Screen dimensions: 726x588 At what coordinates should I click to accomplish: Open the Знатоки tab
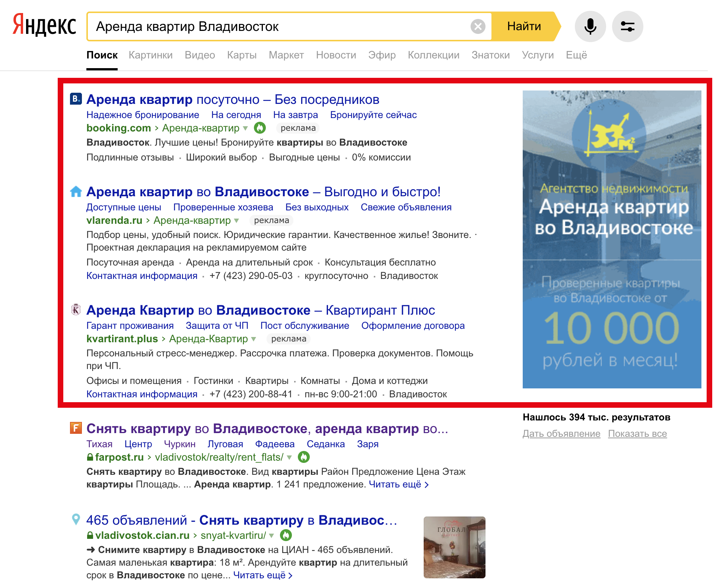tap(491, 55)
